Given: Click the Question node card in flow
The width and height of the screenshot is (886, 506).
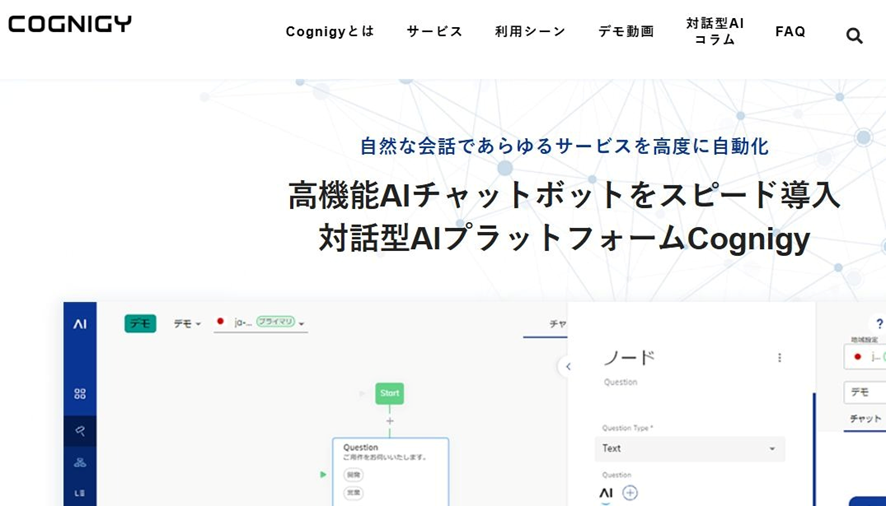Looking at the screenshot, I should pos(390,470).
